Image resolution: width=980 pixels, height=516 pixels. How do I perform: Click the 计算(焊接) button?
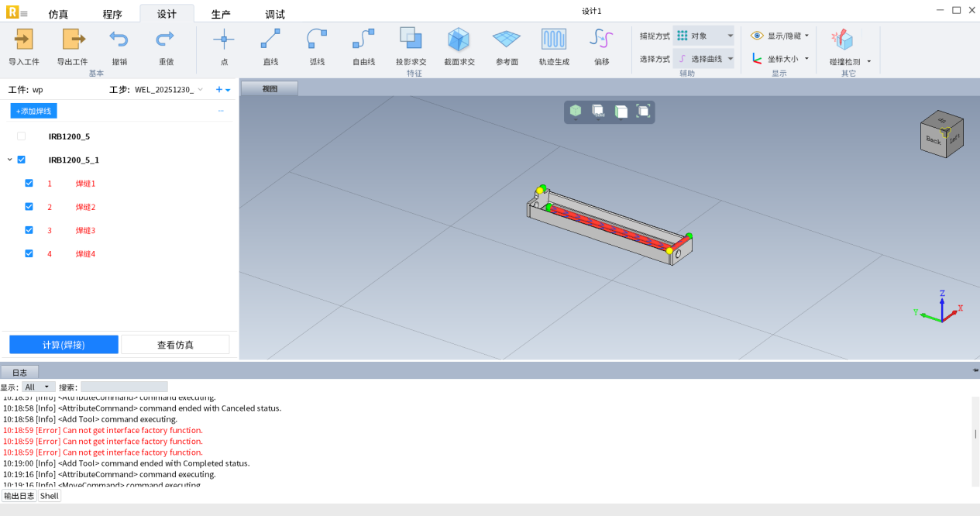point(64,345)
